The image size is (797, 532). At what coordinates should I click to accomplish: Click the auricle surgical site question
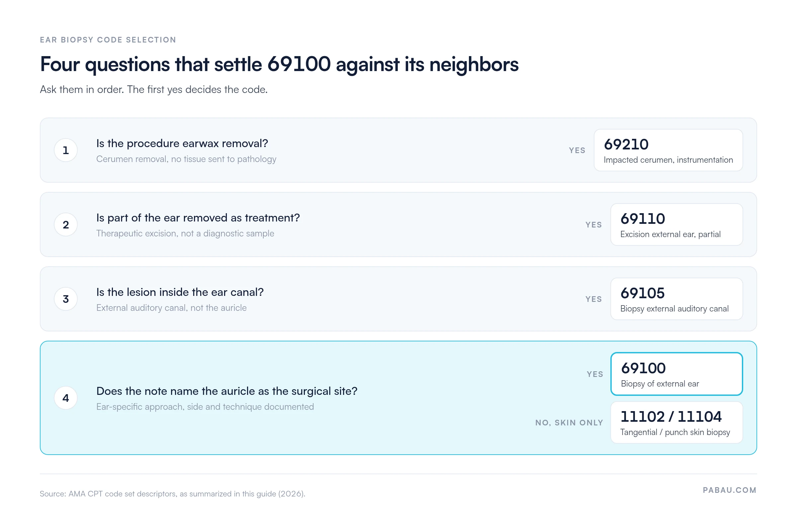(227, 391)
